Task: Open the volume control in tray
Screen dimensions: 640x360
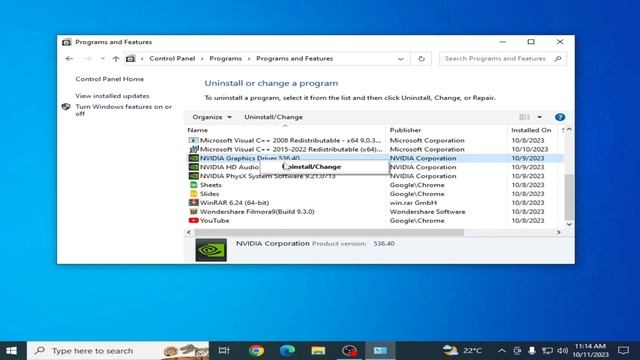Action: 562,351
